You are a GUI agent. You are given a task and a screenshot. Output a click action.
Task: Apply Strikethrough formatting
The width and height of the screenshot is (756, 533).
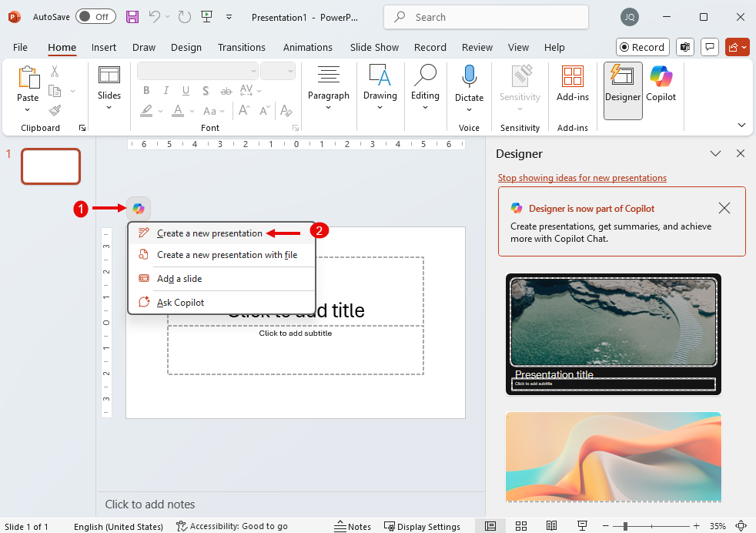[x=226, y=91]
